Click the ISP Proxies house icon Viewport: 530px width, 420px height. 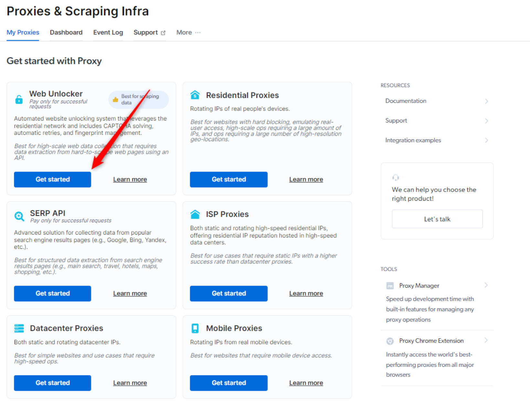pos(195,214)
